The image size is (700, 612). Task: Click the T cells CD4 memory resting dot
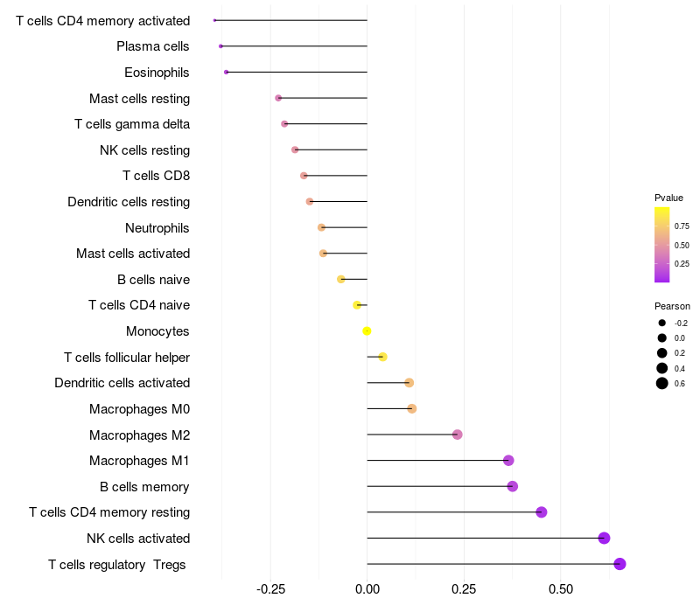[542, 512]
